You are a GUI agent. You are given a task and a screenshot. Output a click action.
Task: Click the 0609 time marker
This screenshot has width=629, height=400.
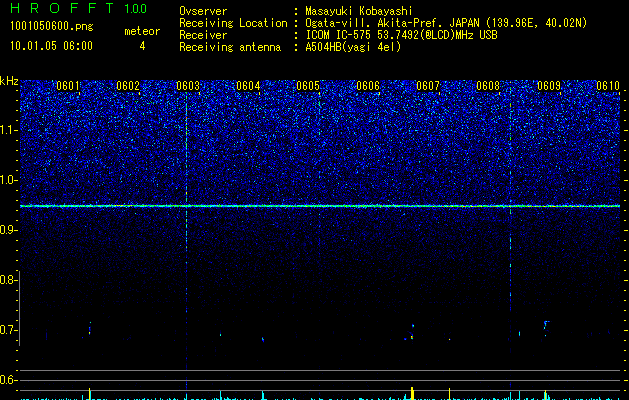(548, 86)
